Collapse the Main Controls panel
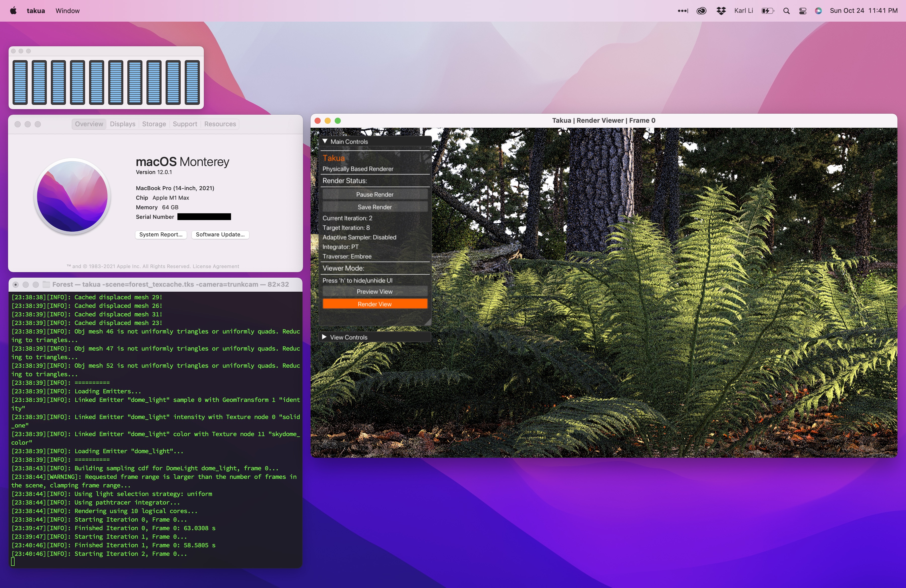This screenshot has width=906, height=588. [325, 142]
